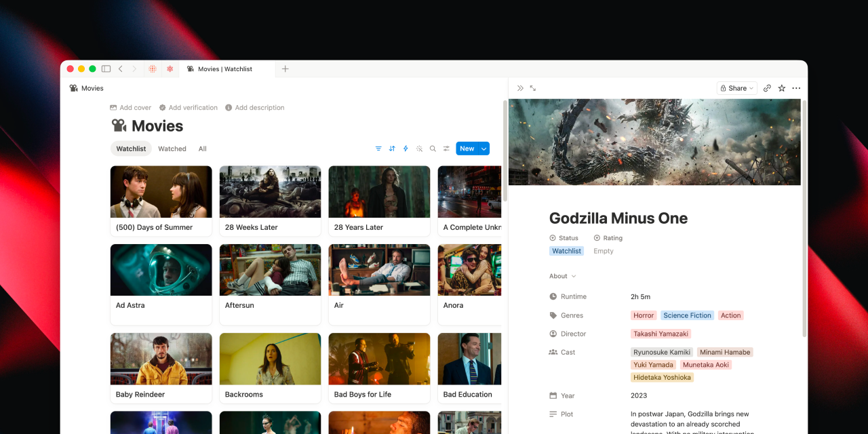Click the Action genre tag
This screenshot has width=868, height=434.
tap(730, 315)
